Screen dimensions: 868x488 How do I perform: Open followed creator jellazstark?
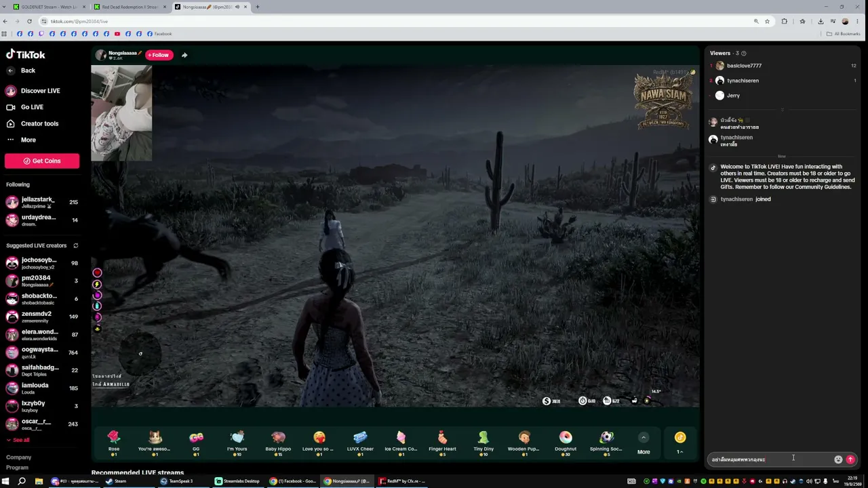[42, 202]
